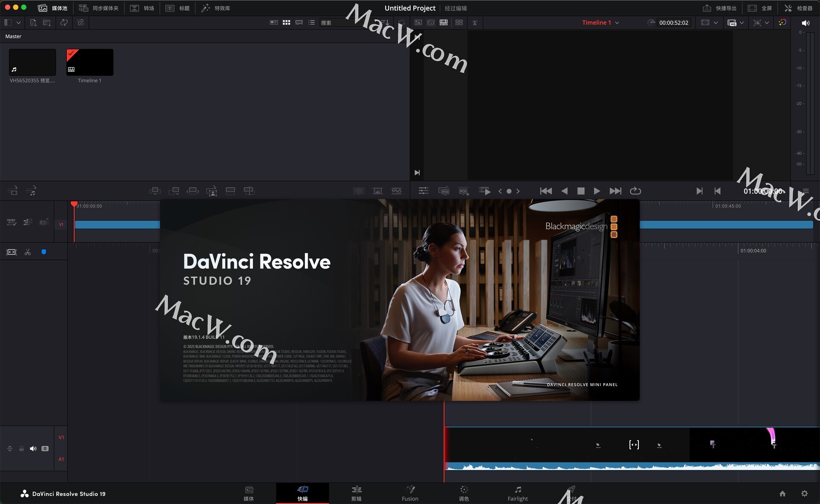Click the 快捷导出 quick export button
Screen dimensions: 820x504
720,8
